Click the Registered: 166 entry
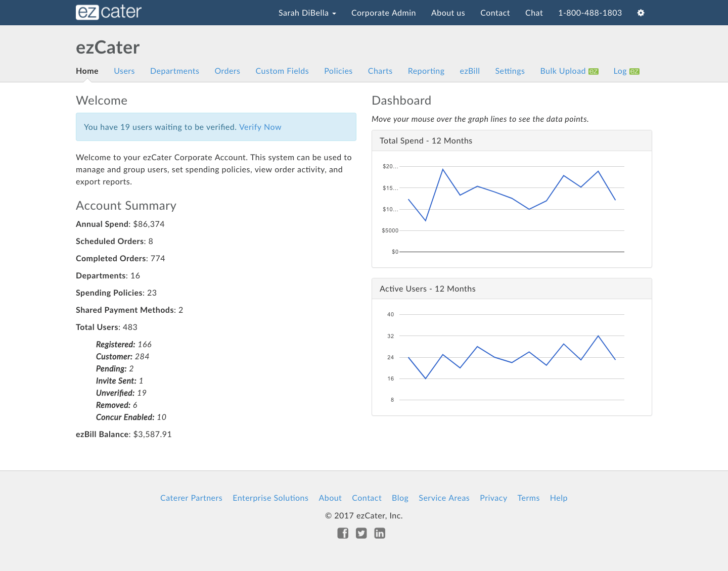Screen dimensions: 728x571 point(124,345)
